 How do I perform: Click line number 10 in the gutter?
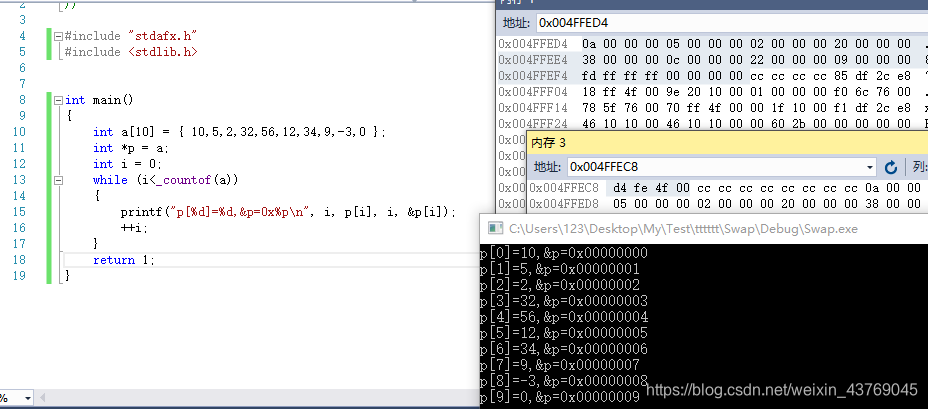[x=19, y=132]
